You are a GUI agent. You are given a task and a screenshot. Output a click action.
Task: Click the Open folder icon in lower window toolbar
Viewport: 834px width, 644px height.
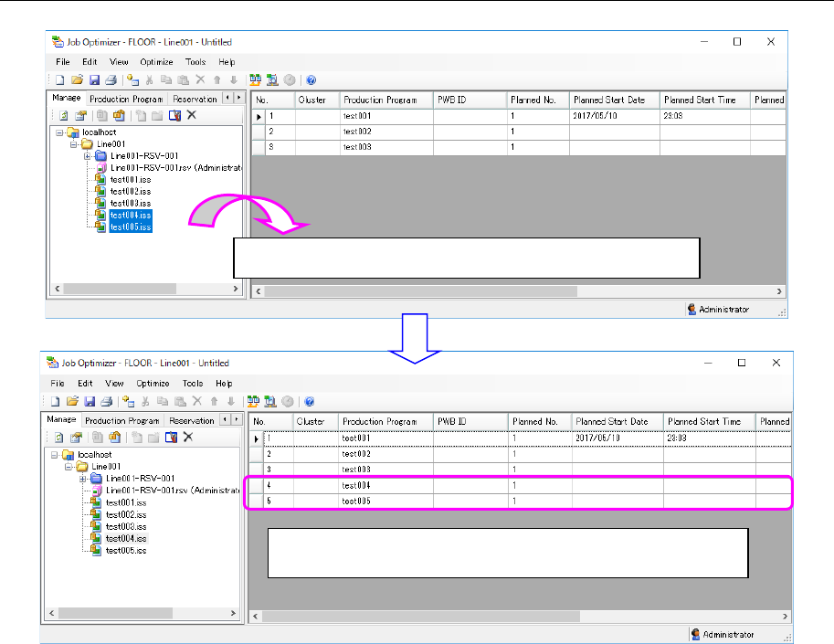pos(72,401)
